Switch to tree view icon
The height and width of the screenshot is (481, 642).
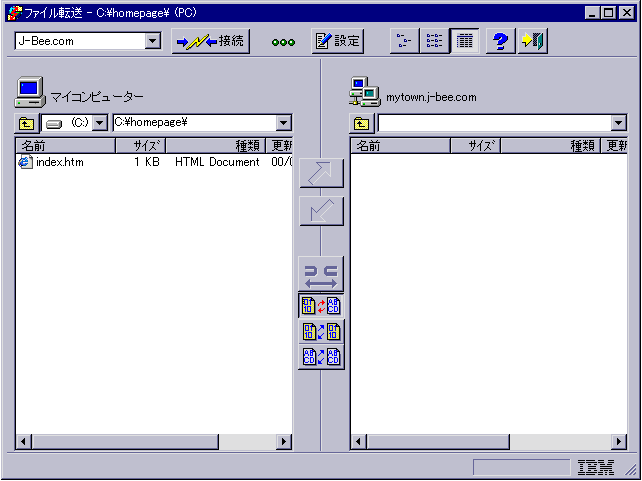click(x=405, y=41)
